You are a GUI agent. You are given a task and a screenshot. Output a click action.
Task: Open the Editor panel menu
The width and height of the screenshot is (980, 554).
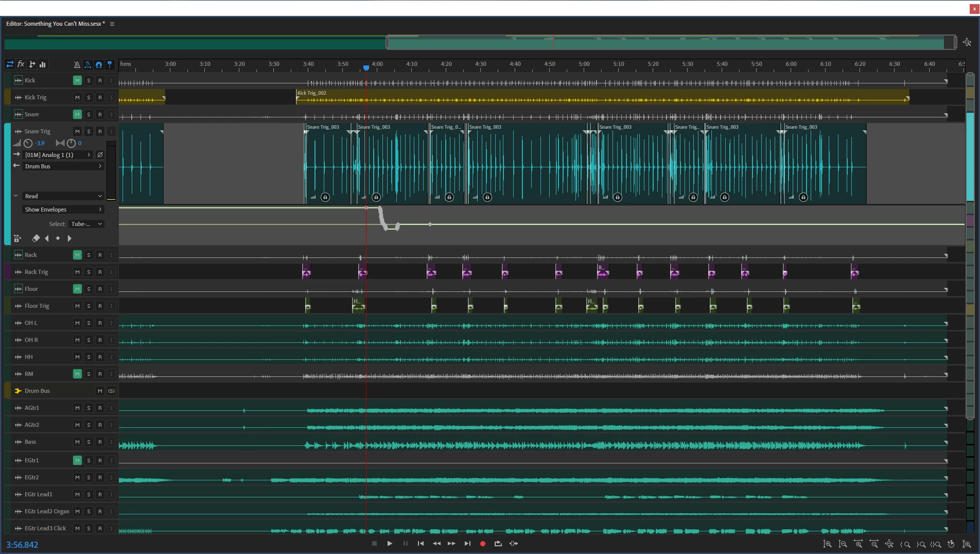(x=112, y=24)
